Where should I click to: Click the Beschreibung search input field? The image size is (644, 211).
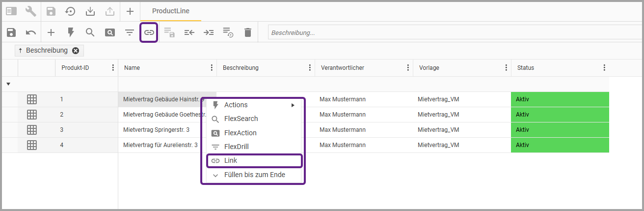tap(452, 33)
